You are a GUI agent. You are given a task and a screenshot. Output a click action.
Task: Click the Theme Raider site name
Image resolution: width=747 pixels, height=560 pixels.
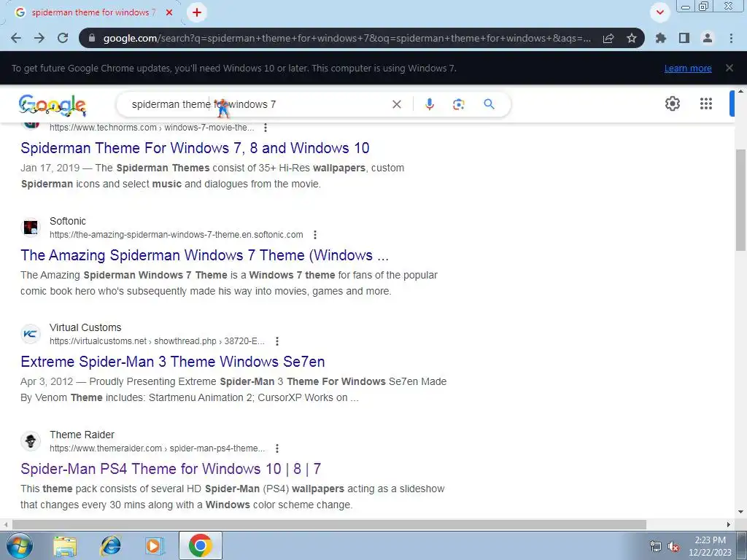coord(82,435)
